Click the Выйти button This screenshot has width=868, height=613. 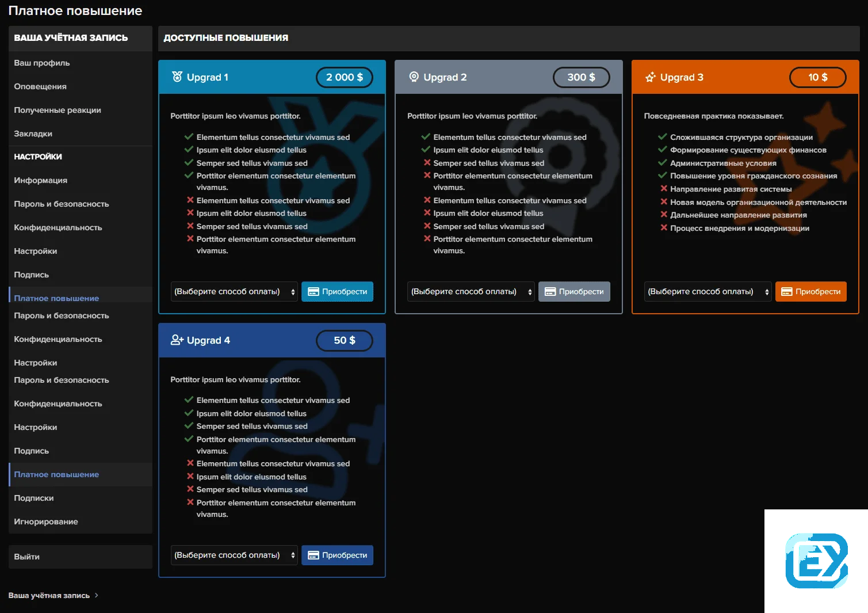click(x=26, y=557)
